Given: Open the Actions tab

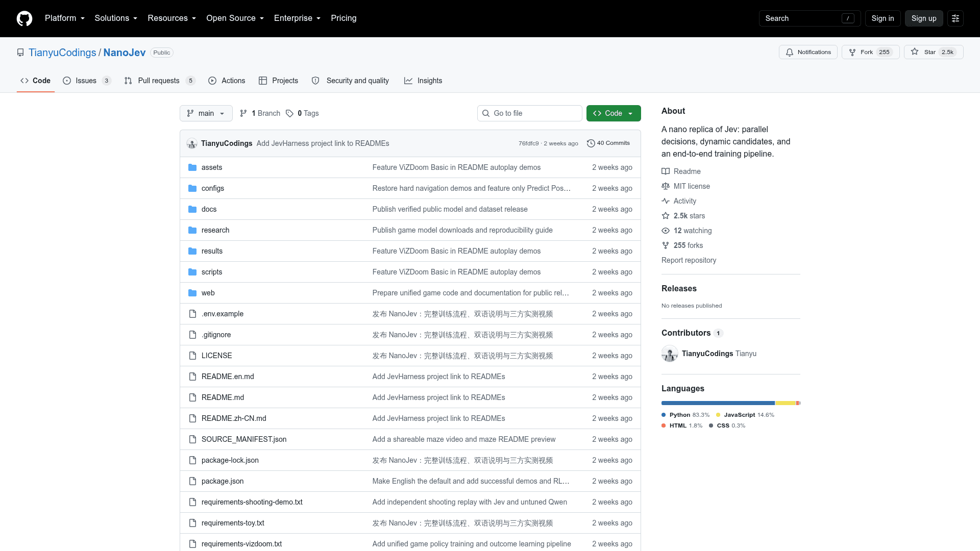Looking at the screenshot, I should tap(227, 81).
